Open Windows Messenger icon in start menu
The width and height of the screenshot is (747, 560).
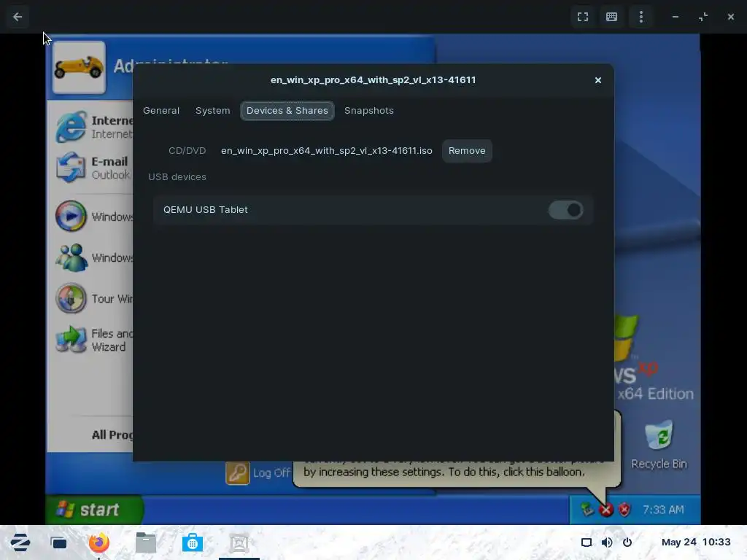71,257
